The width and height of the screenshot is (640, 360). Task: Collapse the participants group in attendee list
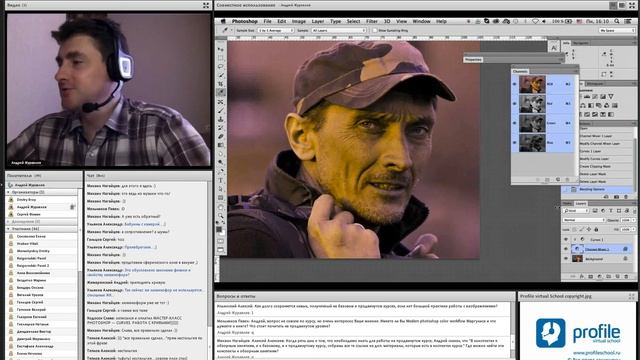point(9,229)
